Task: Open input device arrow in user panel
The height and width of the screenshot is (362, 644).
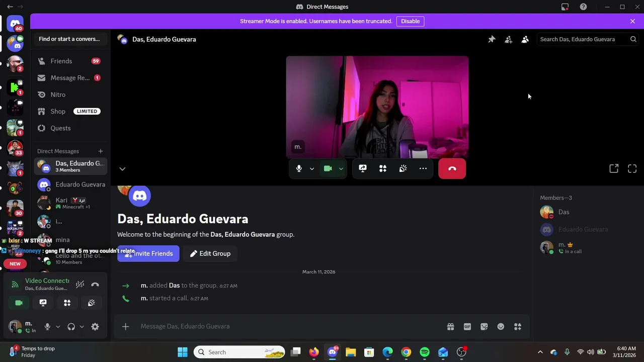Action: pos(58,327)
